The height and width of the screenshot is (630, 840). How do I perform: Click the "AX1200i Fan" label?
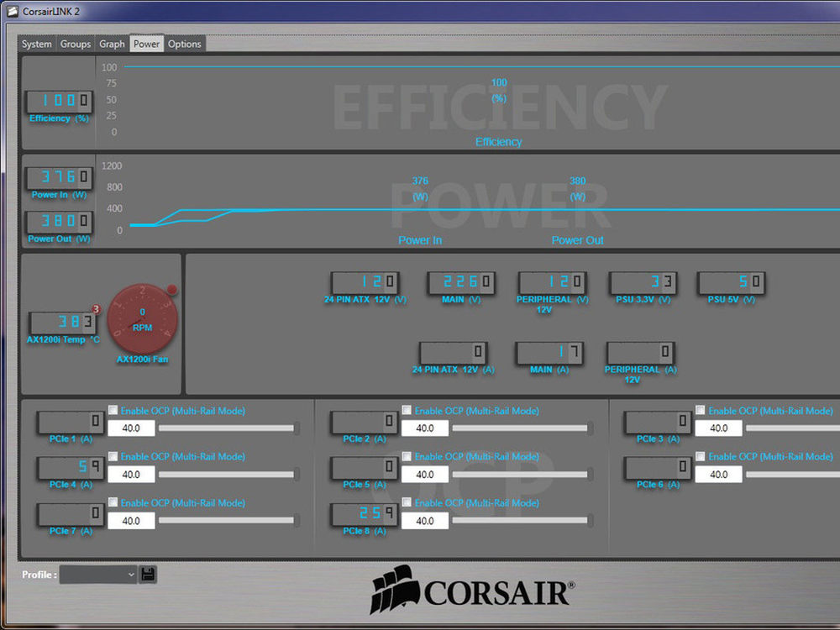[143, 359]
